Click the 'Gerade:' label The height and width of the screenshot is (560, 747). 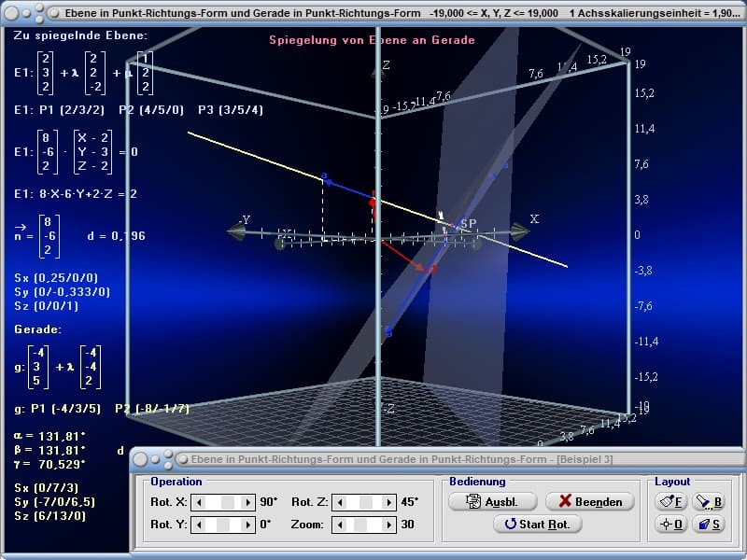tap(37, 329)
